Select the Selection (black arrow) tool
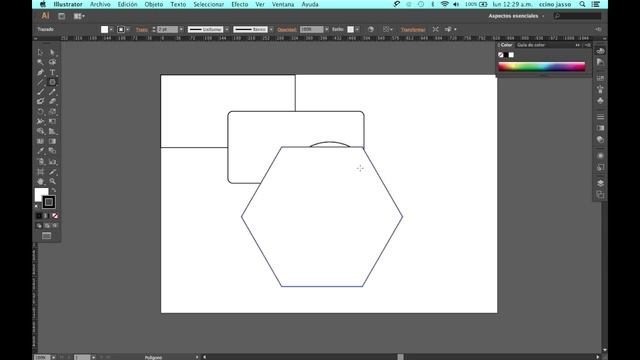Image resolution: width=640 pixels, height=360 pixels. pos(40,52)
